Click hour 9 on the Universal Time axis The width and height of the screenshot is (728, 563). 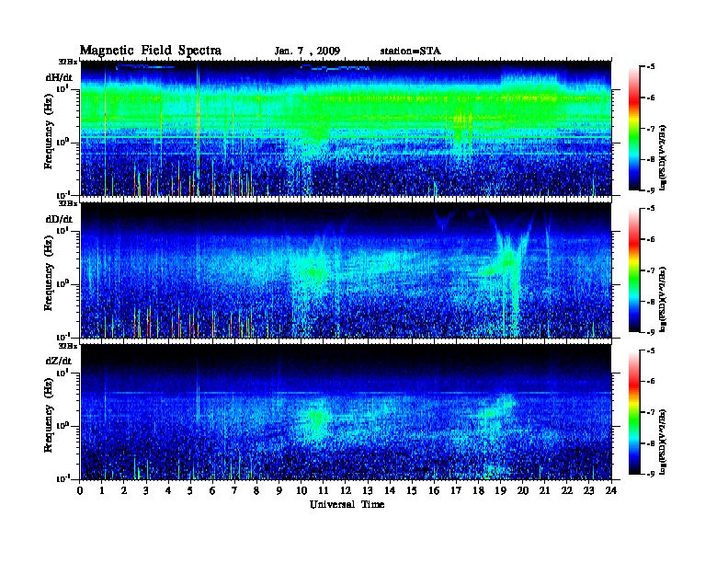(279, 490)
